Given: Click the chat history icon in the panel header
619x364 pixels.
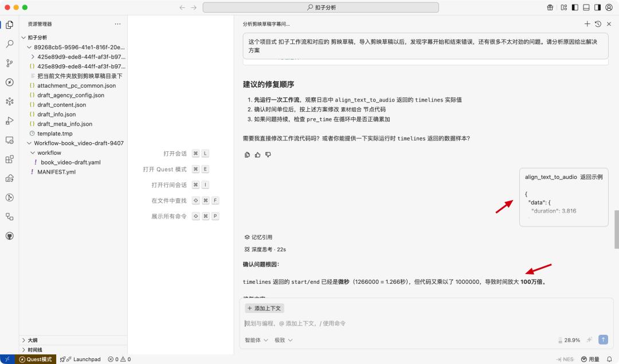Looking at the screenshot, I should tap(598, 24).
